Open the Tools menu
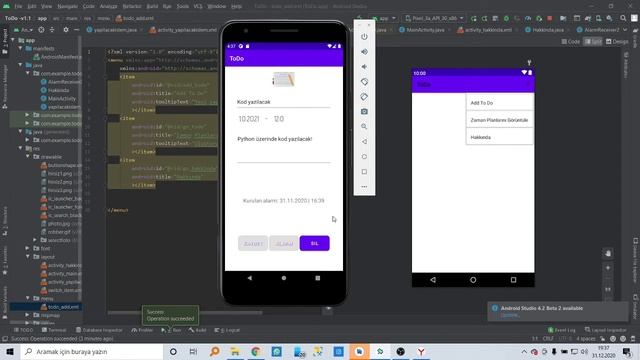 tap(182, 6)
